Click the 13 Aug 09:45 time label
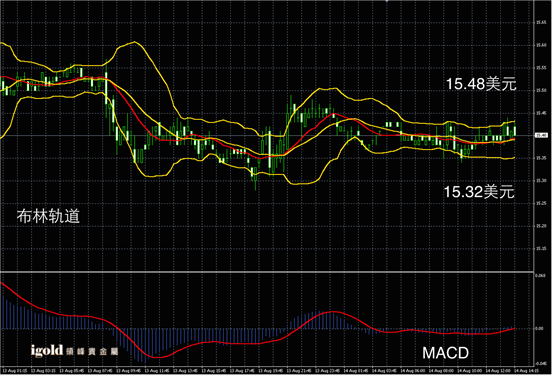 [128, 371]
